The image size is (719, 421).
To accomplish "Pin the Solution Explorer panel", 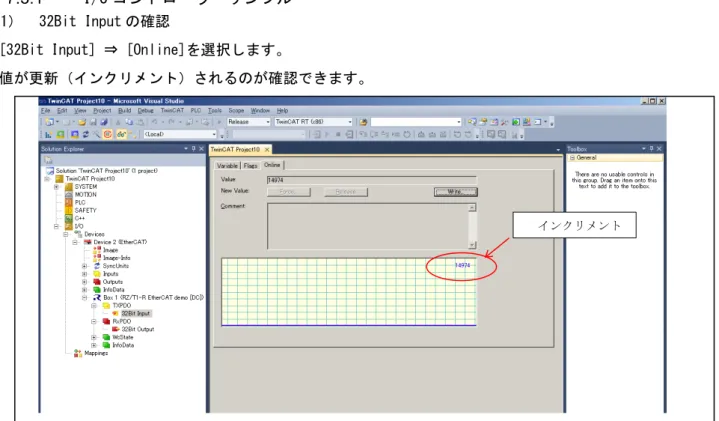I will point(194,149).
